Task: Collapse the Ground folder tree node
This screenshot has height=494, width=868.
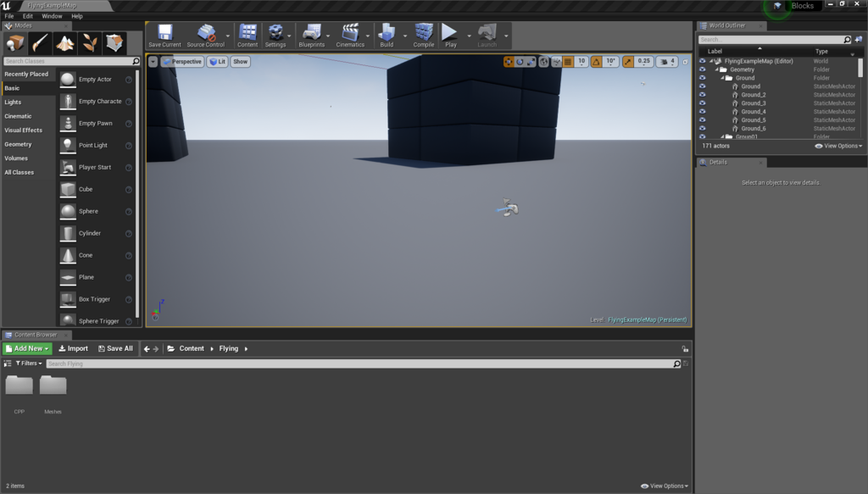Action: [x=722, y=78]
